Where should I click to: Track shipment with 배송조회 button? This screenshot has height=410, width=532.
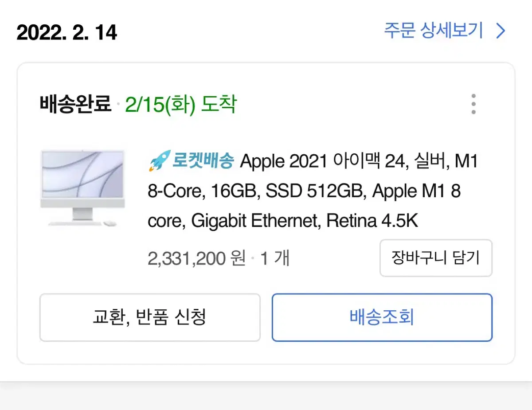[x=382, y=317]
